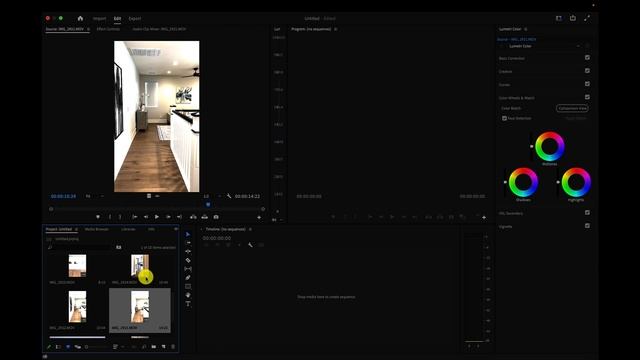640x360 pixels.
Task: Click Mark Out in the Source monitor
Action: pos(120,217)
